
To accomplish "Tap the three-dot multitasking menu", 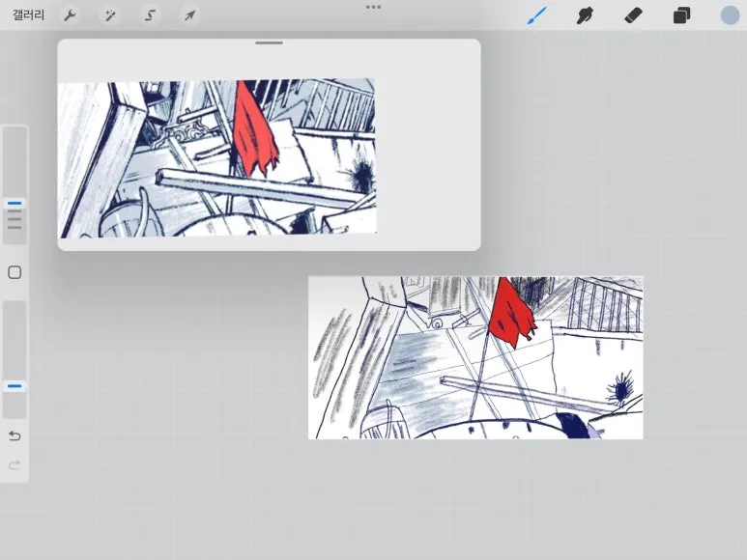I will tap(373, 7).
